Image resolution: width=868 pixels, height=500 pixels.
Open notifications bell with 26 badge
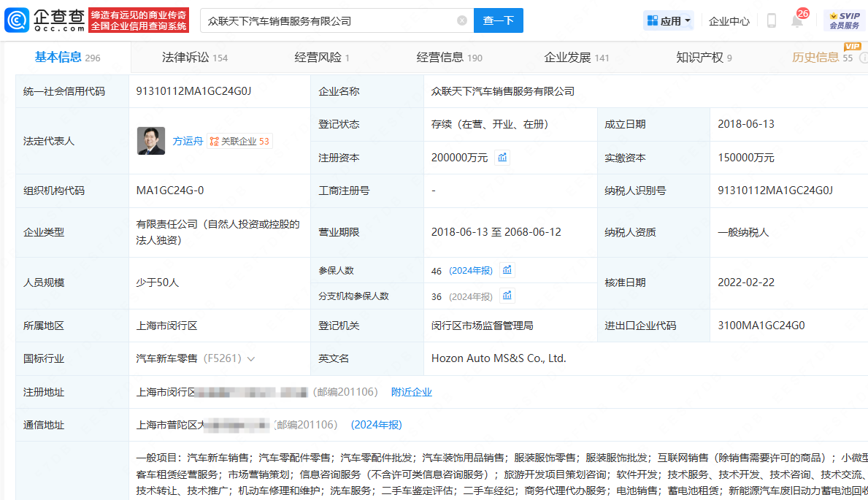coord(797,21)
